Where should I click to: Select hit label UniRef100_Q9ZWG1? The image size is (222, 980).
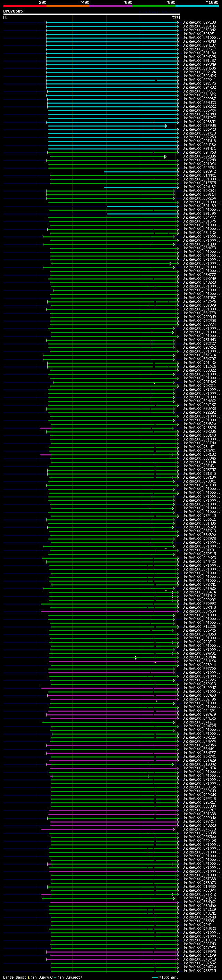tap(199, 465)
